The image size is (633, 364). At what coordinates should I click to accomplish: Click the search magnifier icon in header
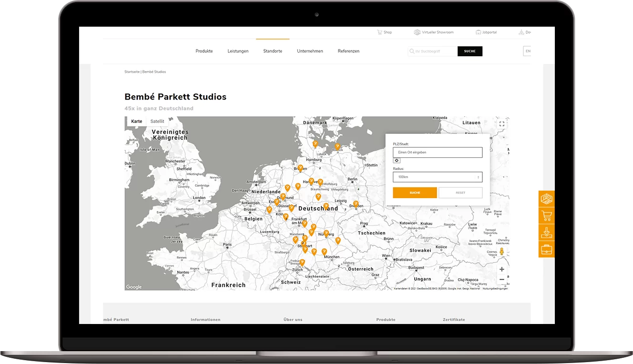412,51
